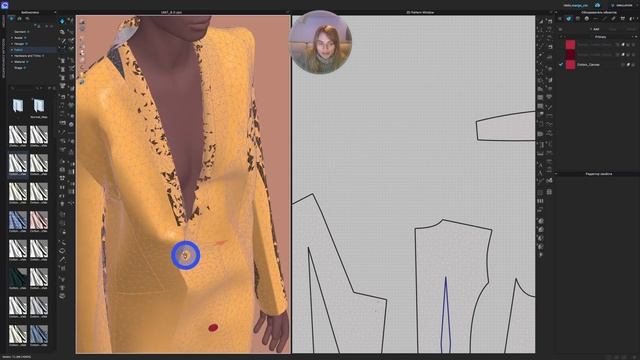This screenshot has height=360, width=640.
Task: Open the Fabric tab icon in Object Browser
Action: [569, 19]
